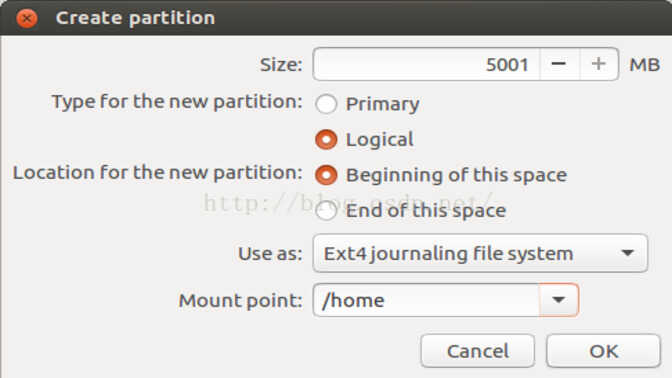This screenshot has width=672, height=378.
Task: Decrease partition size with minus button
Action: 559,64
